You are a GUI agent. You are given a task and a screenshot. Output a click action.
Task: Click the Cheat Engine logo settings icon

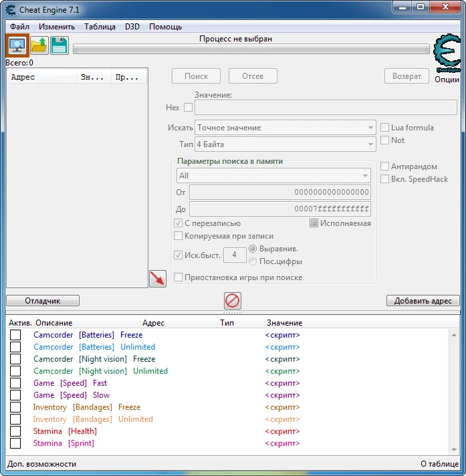pos(447,53)
